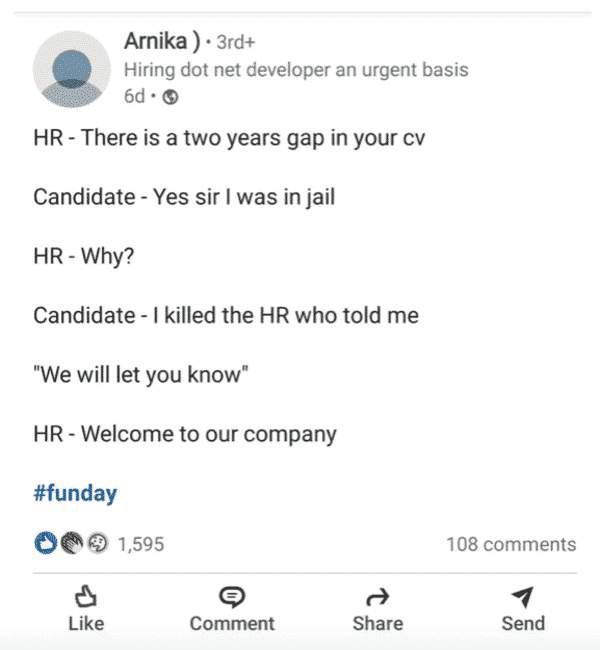This screenshot has width=600, height=650.
Task: Click the globe public visibility icon
Action: [x=170, y=97]
